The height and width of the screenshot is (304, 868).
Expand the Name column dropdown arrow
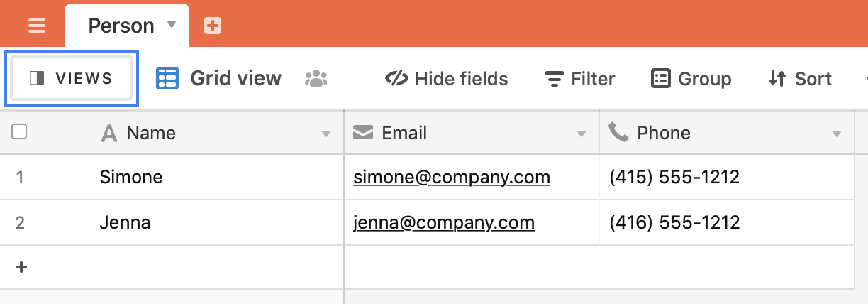click(x=326, y=134)
